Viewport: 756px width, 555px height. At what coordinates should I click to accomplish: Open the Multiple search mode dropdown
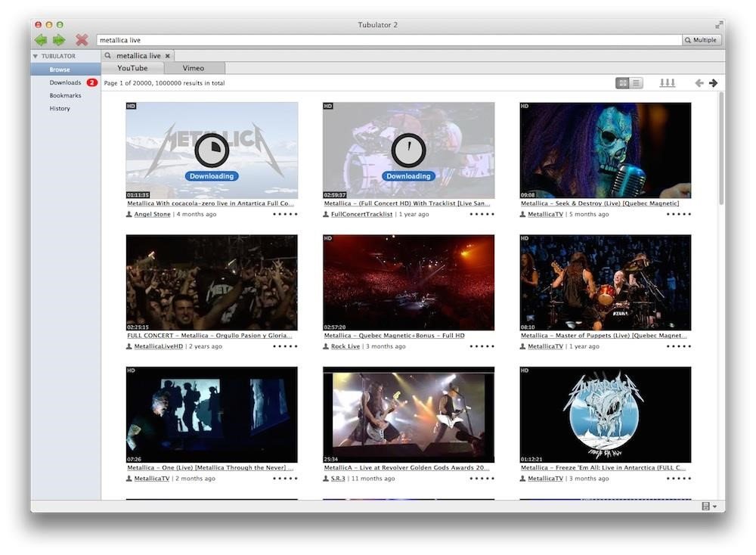(x=702, y=40)
